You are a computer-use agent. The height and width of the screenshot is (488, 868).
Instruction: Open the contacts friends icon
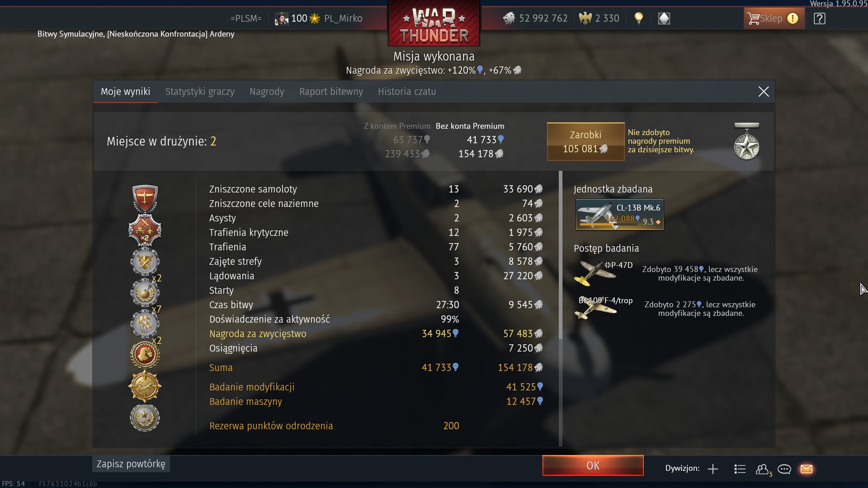coord(763,469)
